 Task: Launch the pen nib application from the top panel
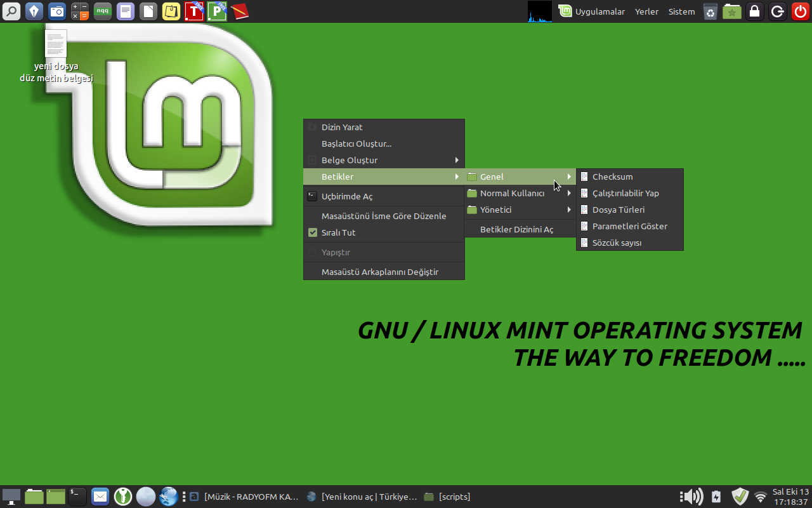click(34, 11)
